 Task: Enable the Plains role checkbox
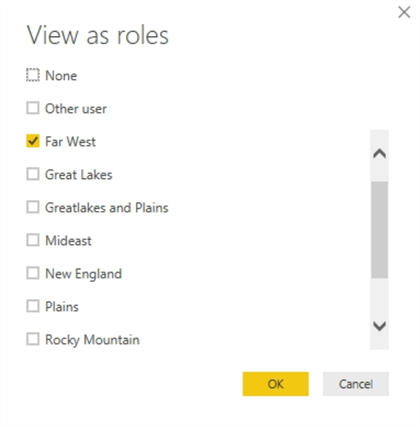[33, 306]
